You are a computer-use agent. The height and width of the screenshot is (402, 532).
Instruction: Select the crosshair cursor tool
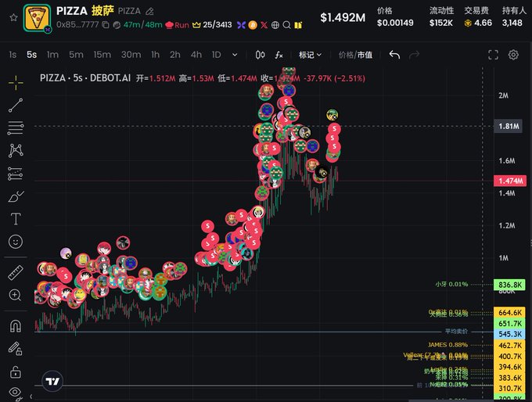(x=16, y=82)
